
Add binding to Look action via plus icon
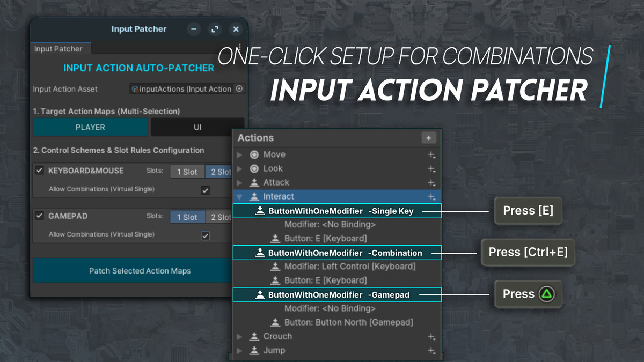tap(431, 169)
